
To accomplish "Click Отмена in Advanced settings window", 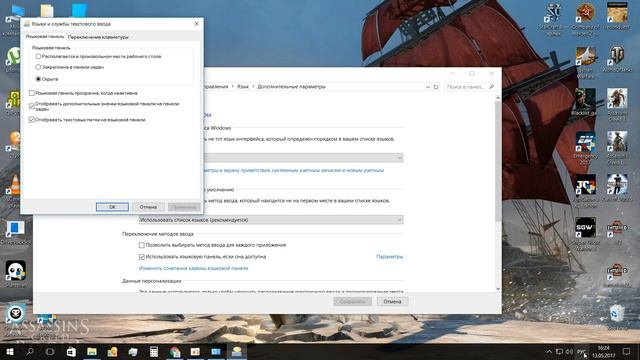I will 392,302.
